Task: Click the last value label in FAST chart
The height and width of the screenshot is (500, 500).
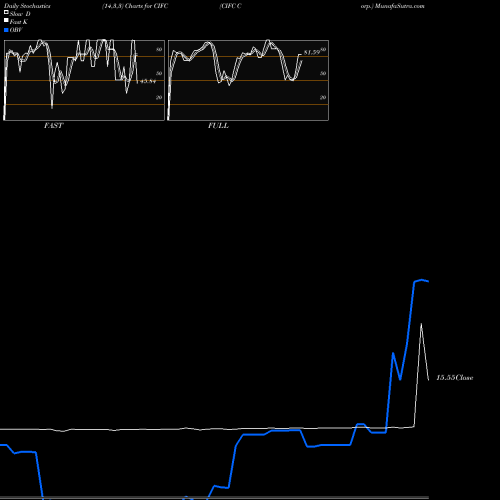Action: coord(148,81)
